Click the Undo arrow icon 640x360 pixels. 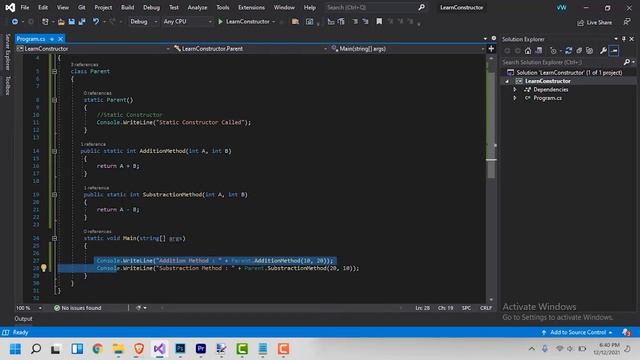pyautogui.click(x=96, y=22)
